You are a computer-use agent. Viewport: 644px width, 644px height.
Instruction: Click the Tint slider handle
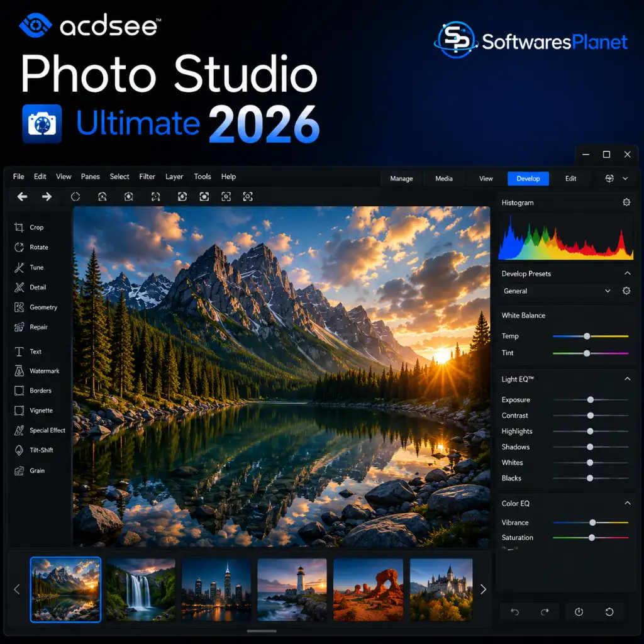pyautogui.click(x=587, y=353)
